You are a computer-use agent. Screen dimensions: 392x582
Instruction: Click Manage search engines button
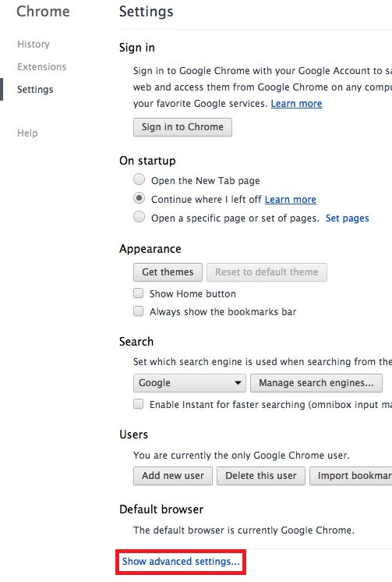(x=316, y=383)
